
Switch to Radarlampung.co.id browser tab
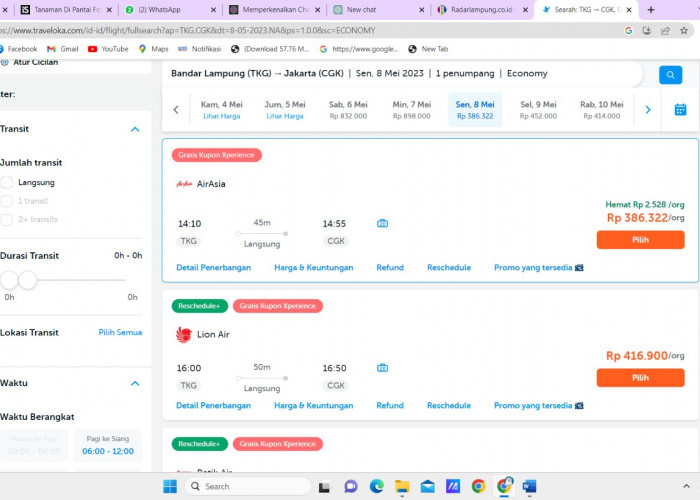[x=481, y=9]
